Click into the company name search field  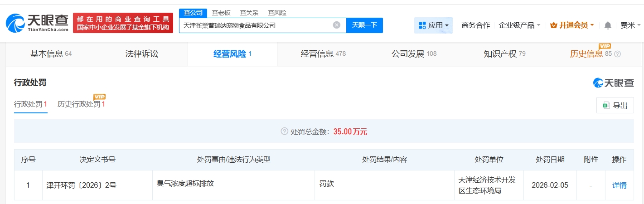256,25
